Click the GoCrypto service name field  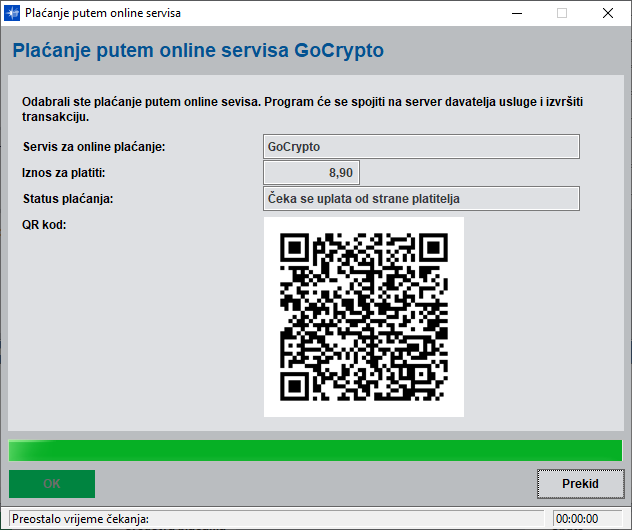pyautogui.click(x=421, y=147)
